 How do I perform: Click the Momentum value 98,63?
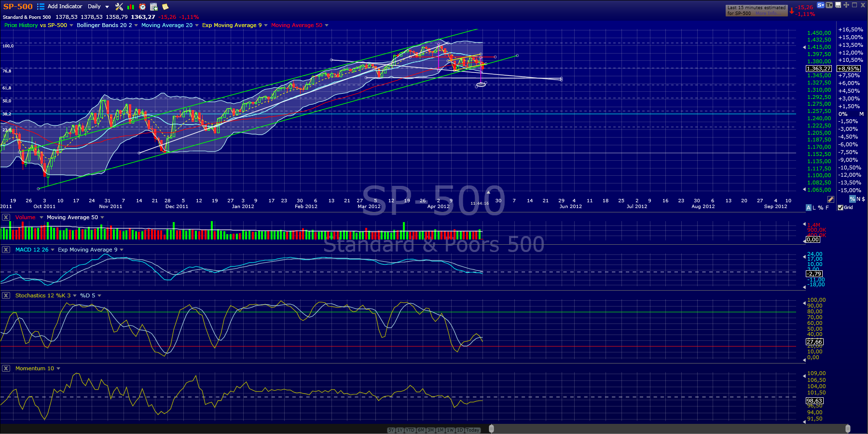(x=815, y=401)
